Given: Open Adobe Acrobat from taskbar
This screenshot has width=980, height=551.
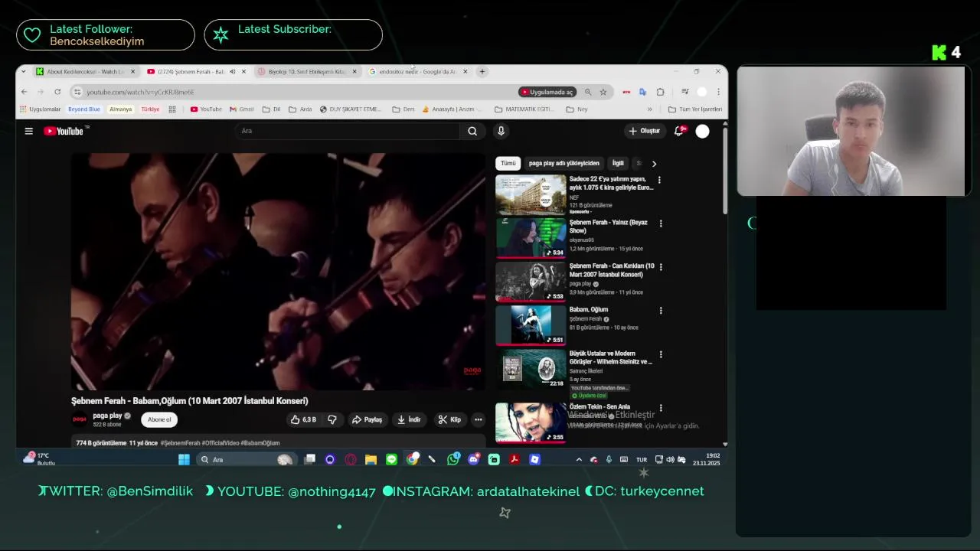Looking at the screenshot, I should tap(514, 459).
